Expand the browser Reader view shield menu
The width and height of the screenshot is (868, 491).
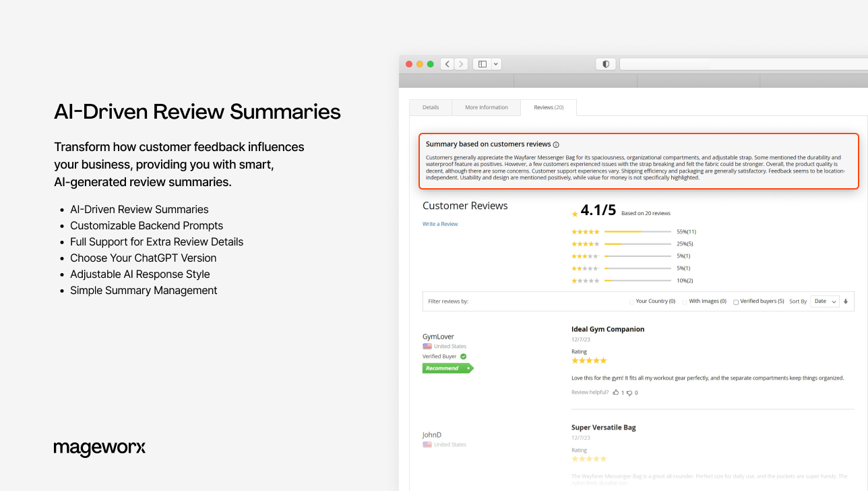click(x=605, y=63)
